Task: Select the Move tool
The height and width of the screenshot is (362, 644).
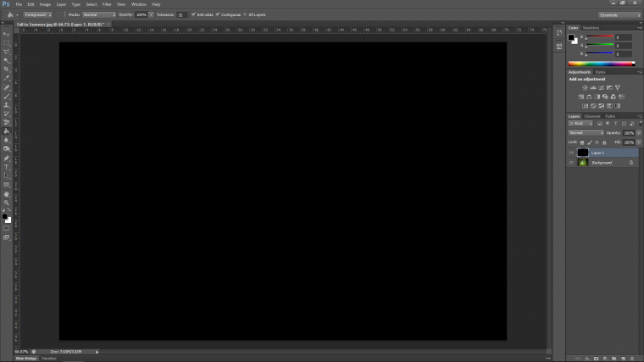Action: 6,35
